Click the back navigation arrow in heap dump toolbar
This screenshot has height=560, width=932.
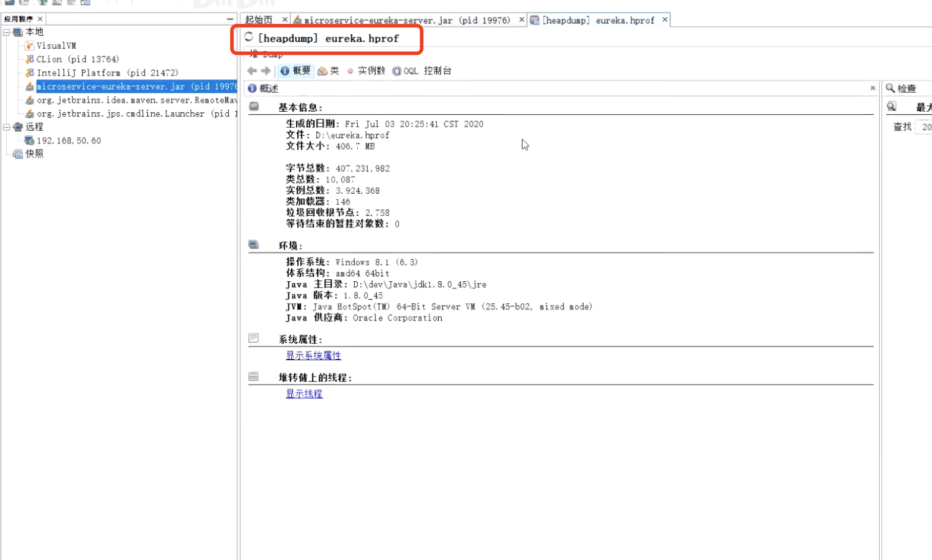point(252,71)
